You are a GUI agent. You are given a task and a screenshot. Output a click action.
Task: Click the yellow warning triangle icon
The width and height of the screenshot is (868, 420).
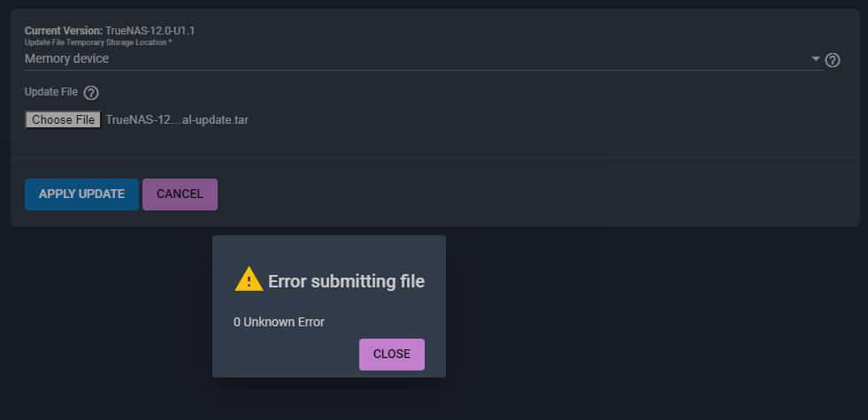(249, 279)
